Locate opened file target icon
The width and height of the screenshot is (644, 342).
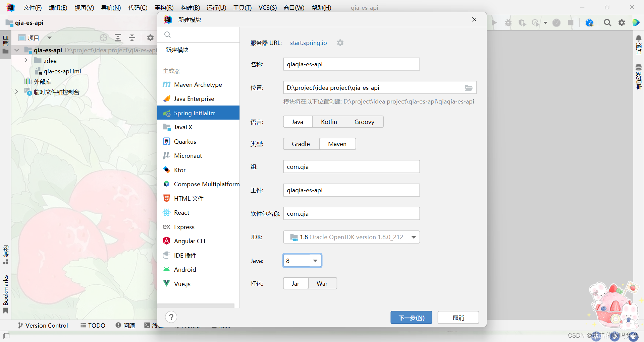[104, 38]
